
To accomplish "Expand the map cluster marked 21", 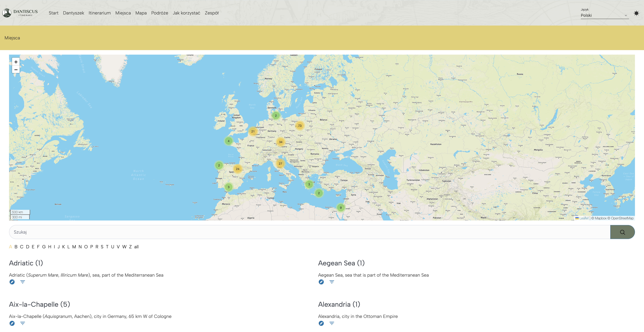I will pyautogui.click(x=253, y=131).
